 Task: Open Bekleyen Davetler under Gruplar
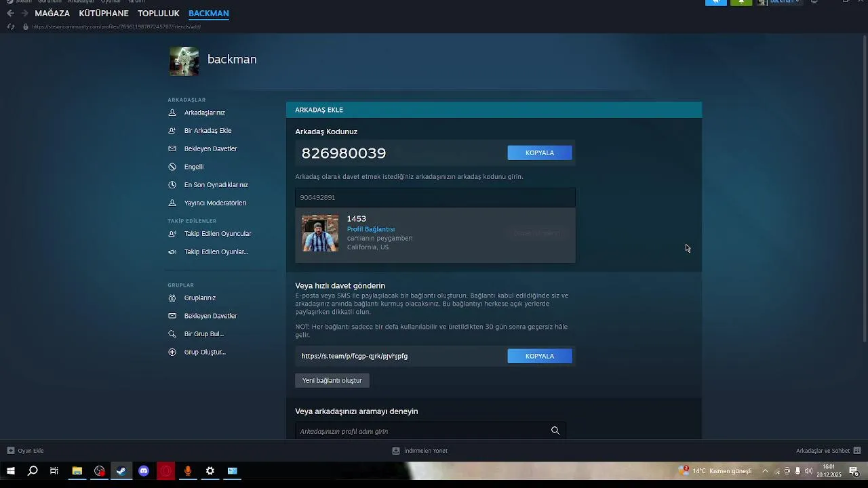(211, 316)
